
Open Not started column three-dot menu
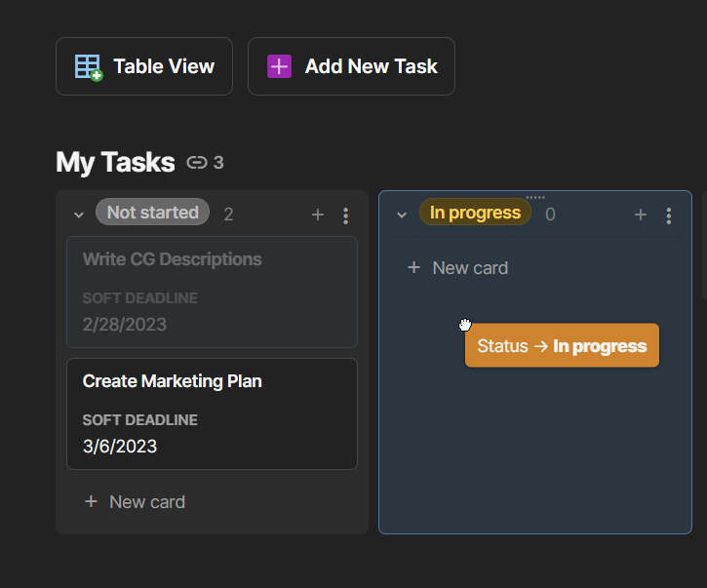pos(345,215)
